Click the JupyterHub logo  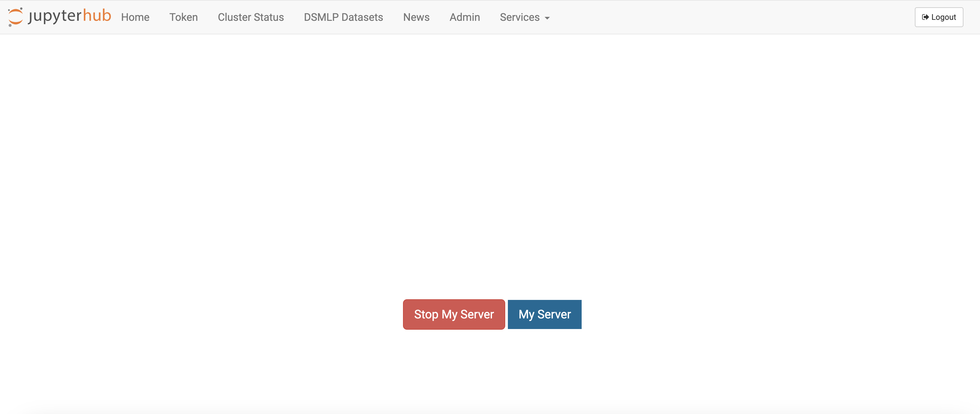(x=59, y=17)
